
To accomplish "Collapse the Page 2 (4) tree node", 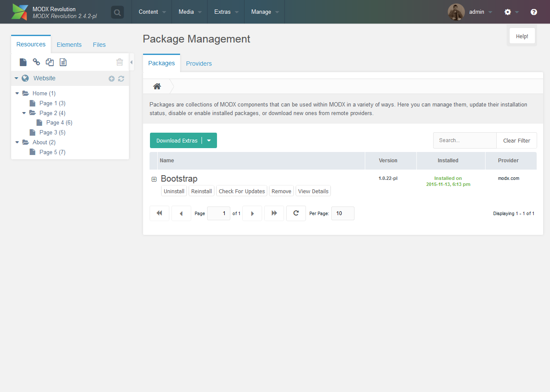I will (24, 113).
